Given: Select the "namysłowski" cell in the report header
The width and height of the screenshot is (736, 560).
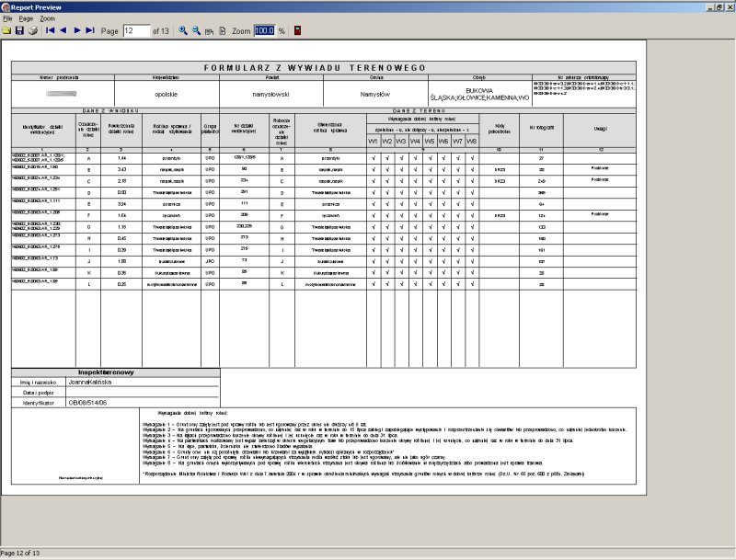Looking at the screenshot, I should [x=270, y=95].
